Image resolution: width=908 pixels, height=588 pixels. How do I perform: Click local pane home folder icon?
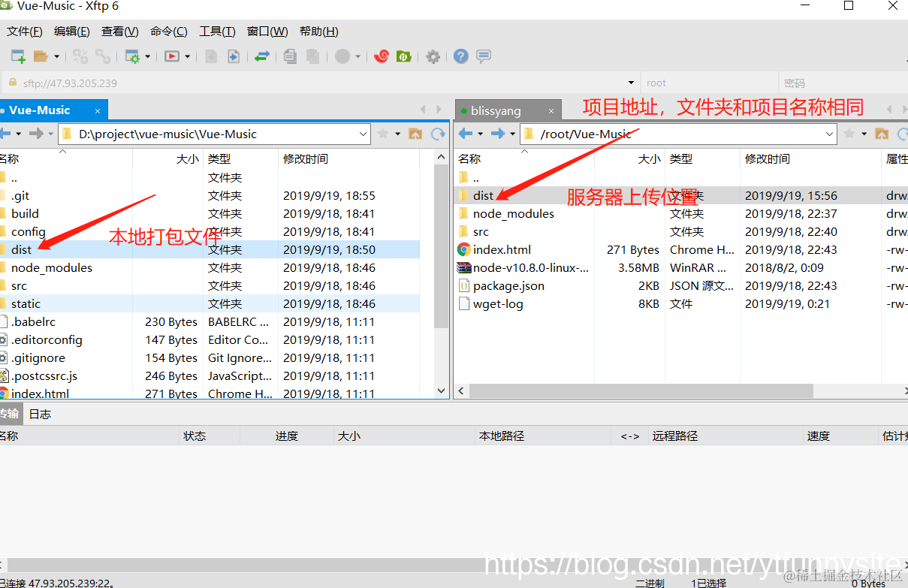click(x=415, y=134)
